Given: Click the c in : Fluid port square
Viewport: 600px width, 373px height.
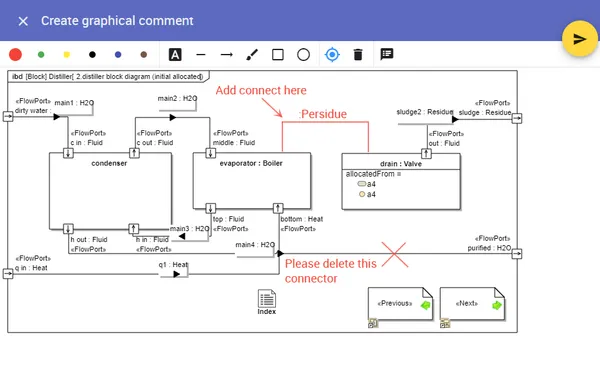Looking at the screenshot, I should pos(68,153).
